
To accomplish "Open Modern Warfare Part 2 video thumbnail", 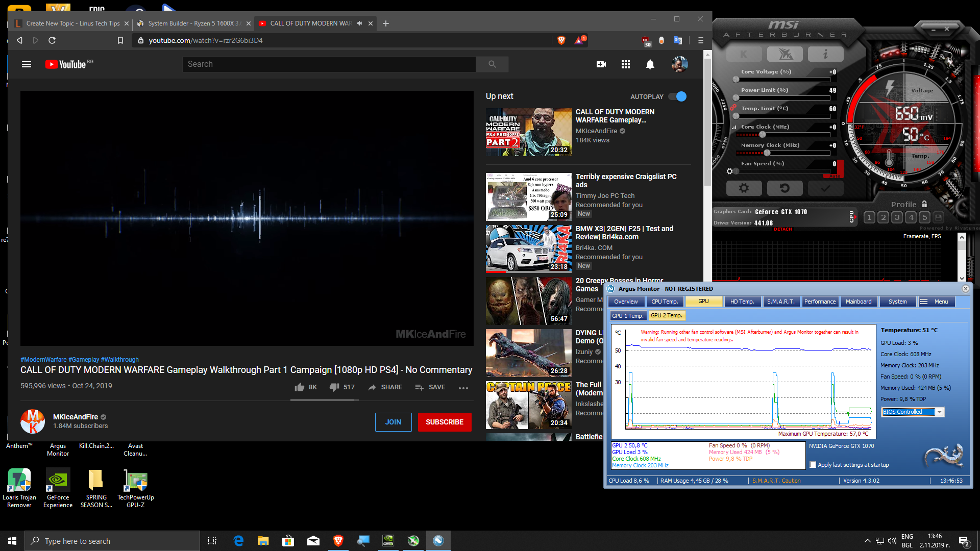I will 528,132.
